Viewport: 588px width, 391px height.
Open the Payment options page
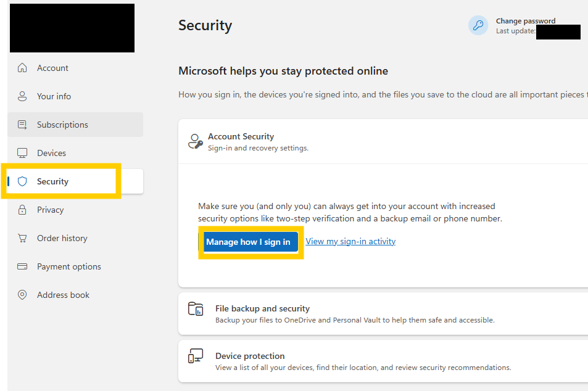click(x=68, y=266)
